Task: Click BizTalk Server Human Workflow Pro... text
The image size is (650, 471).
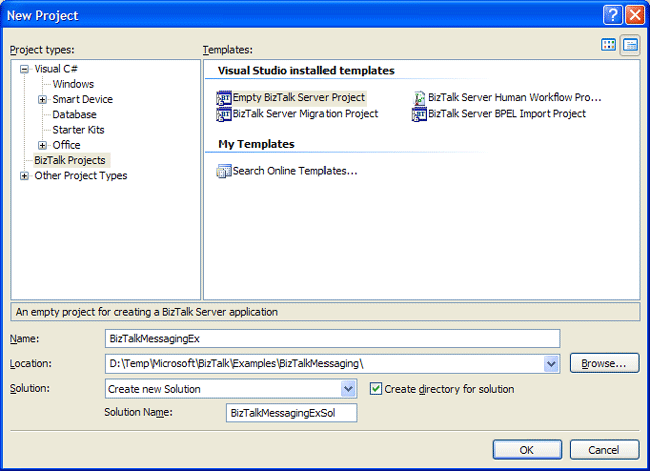Action: click(514, 97)
